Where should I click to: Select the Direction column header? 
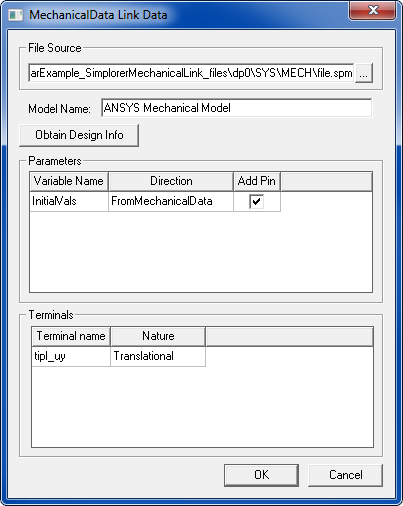[x=171, y=181]
